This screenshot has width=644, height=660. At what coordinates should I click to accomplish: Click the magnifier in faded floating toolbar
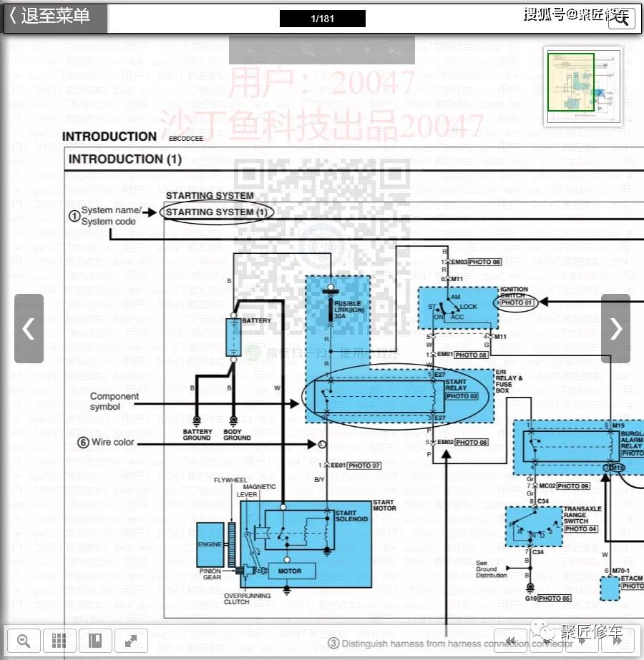pos(308,50)
